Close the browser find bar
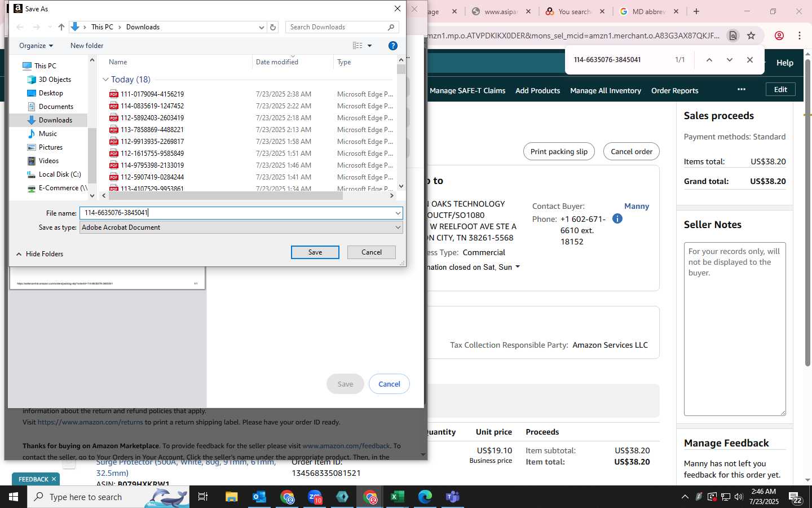 [750, 60]
